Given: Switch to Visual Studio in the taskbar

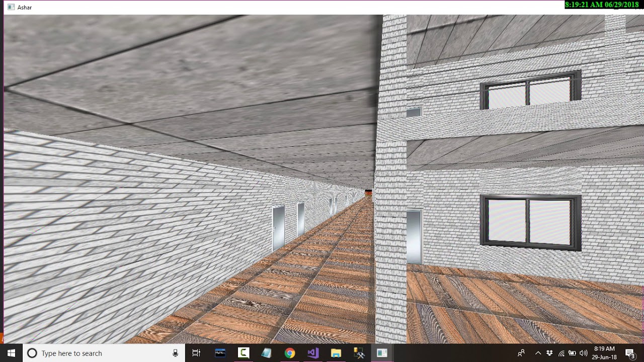Looking at the screenshot, I should coord(313,353).
